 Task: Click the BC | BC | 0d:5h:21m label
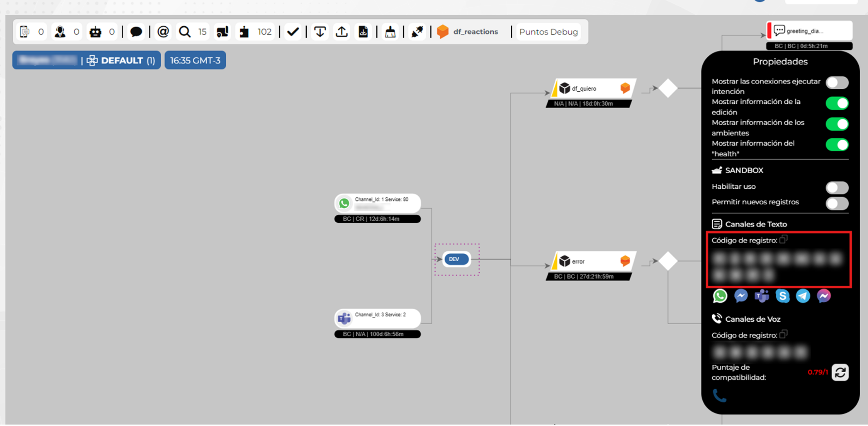tap(809, 46)
